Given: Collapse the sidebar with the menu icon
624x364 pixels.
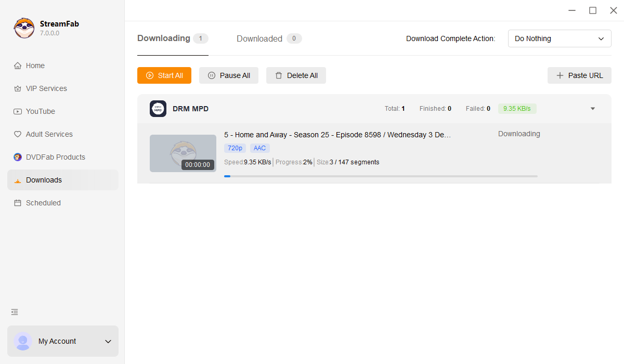Looking at the screenshot, I should click(x=15, y=312).
